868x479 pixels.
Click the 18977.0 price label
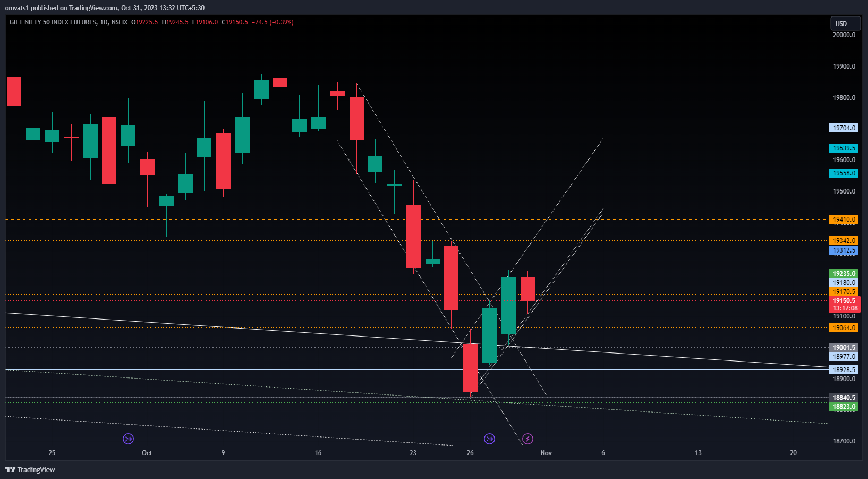coord(844,357)
